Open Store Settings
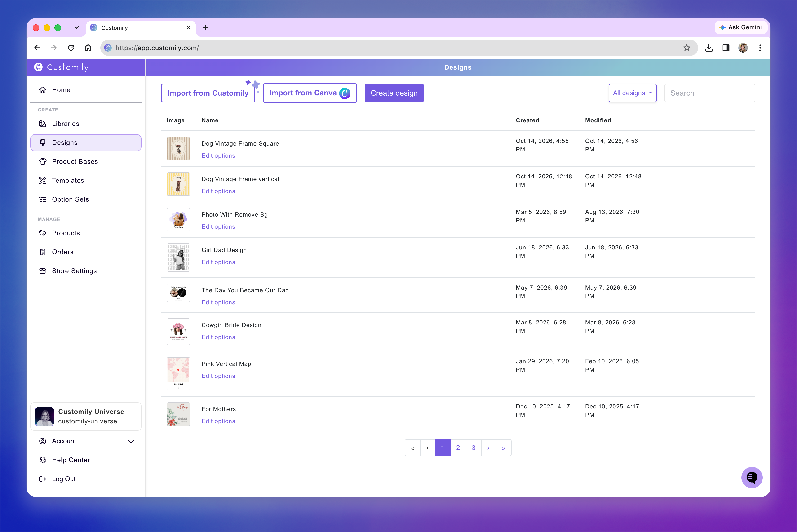797x532 pixels. pyautogui.click(x=85, y=271)
